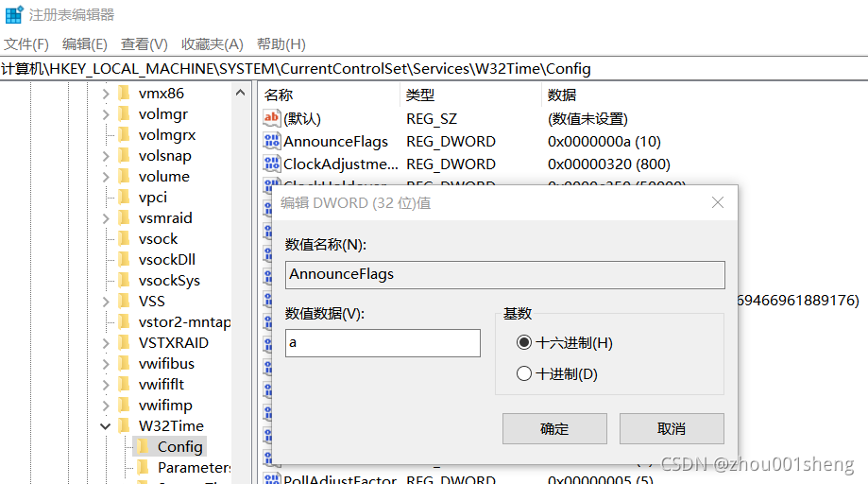Click the tree pane scroll-up arrow
Viewport: 868px width, 484px height.
click(240, 93)
